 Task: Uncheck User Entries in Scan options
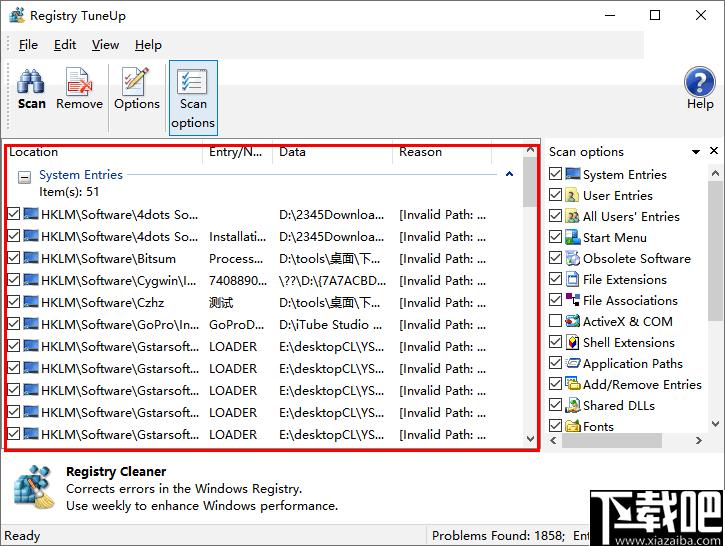click(555, 195)
